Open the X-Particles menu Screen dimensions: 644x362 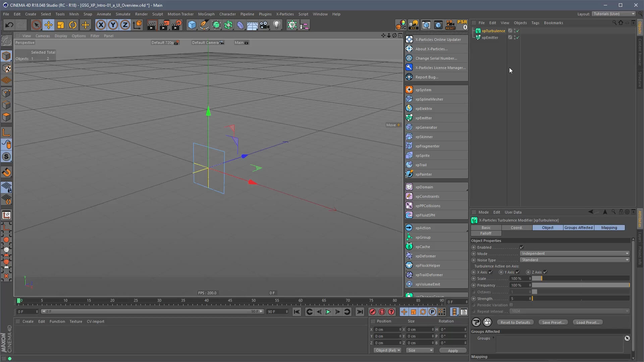pos(284,14)
